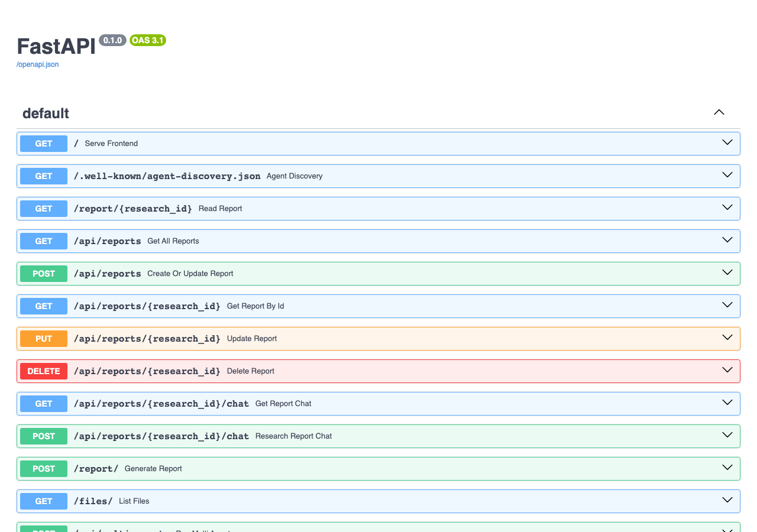Click the List Files summary text
This screenshot has height=532, width=757.
click(134, 501)
